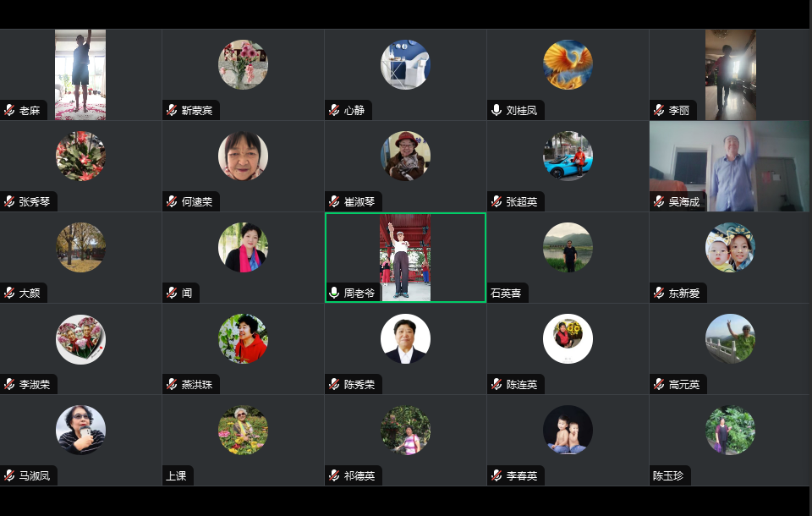Click the 石英喜 name label

(506, 294)
